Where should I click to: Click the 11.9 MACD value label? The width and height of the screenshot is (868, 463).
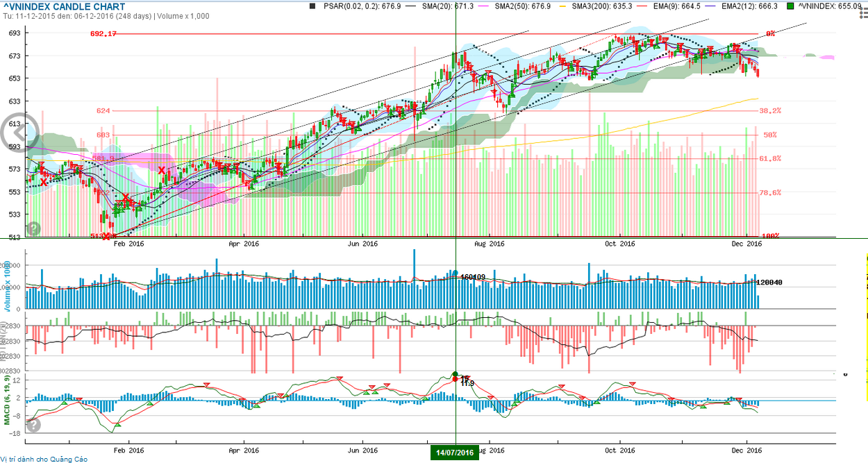pos(467,383)
